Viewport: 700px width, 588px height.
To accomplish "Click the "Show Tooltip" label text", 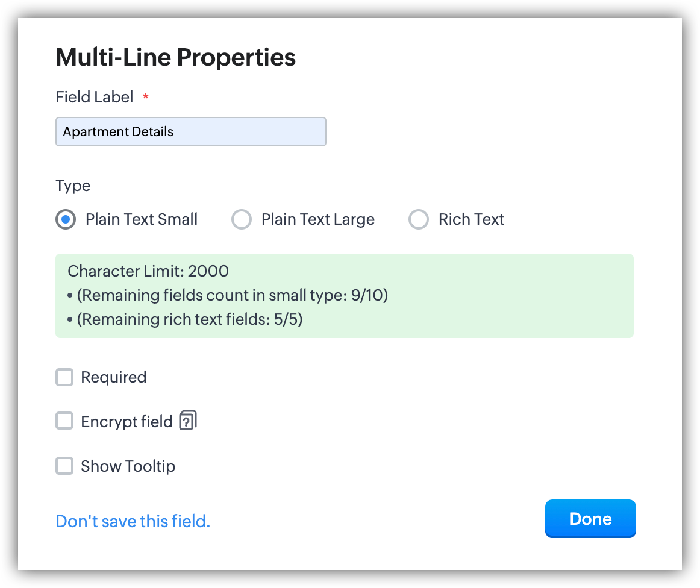I will 128,466.
